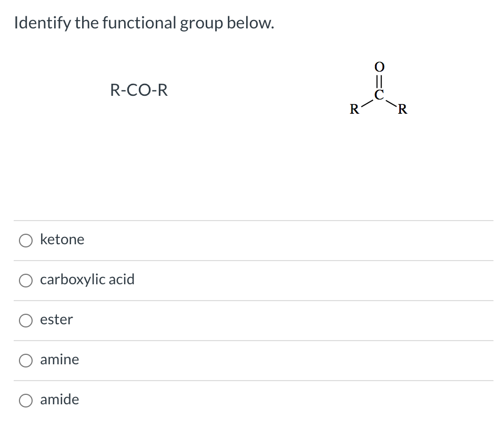Click the carboxylic acid answer label

[87, 280]
